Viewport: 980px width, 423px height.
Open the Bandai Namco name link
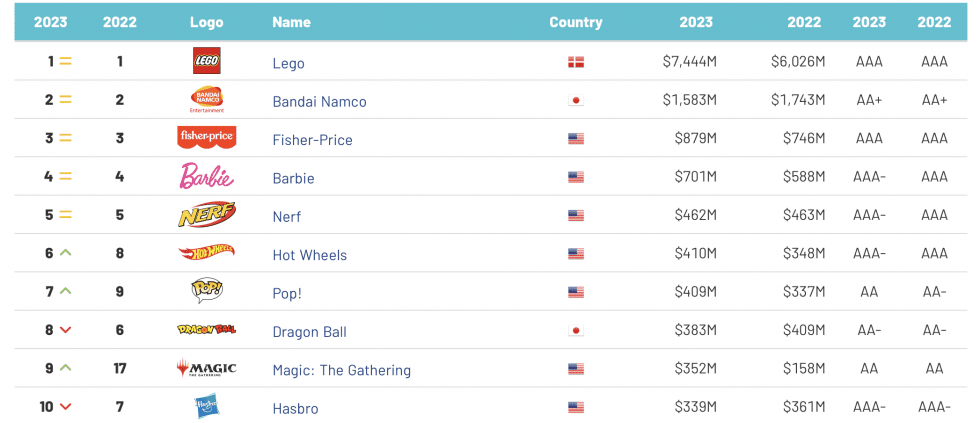pyautogui.click(x=319, y=102)
